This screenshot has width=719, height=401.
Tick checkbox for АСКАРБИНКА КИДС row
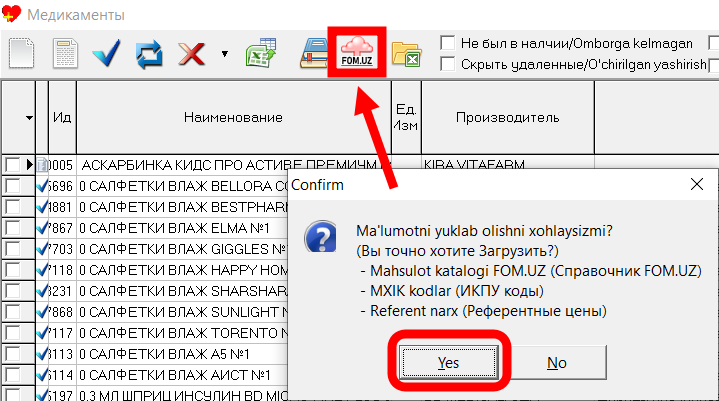[x=13, y=165]
